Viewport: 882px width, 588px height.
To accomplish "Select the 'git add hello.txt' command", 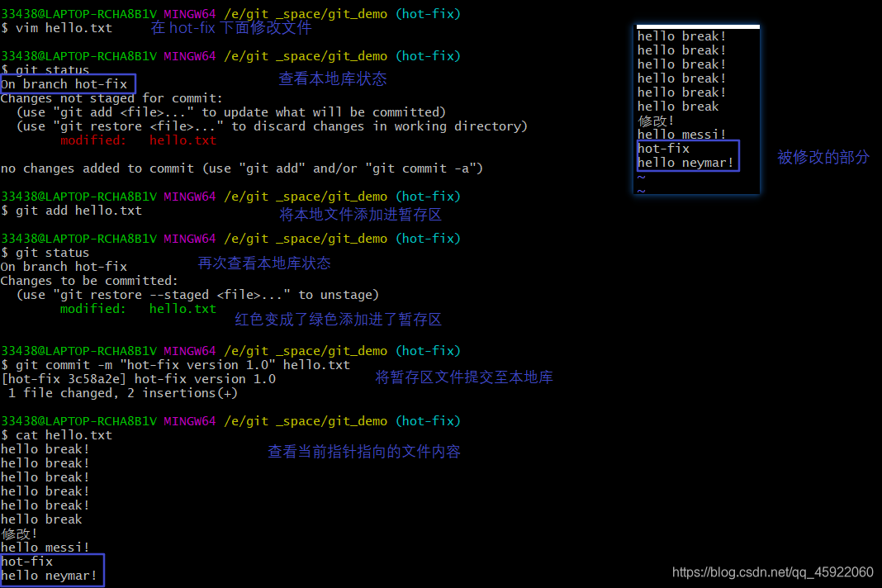I will tap(72, 211).
